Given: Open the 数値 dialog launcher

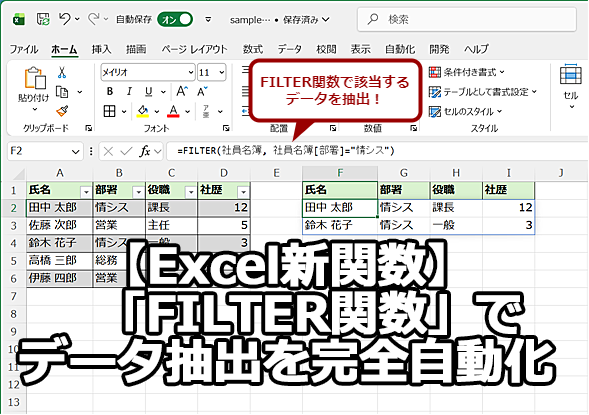Looking at the screenshot, I should (414, 128).
